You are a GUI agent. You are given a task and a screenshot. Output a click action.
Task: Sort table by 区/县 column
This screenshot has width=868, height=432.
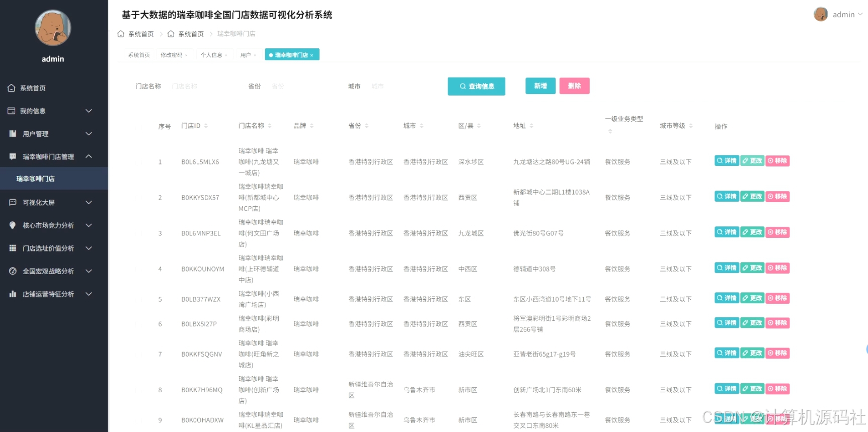point(479,126)
